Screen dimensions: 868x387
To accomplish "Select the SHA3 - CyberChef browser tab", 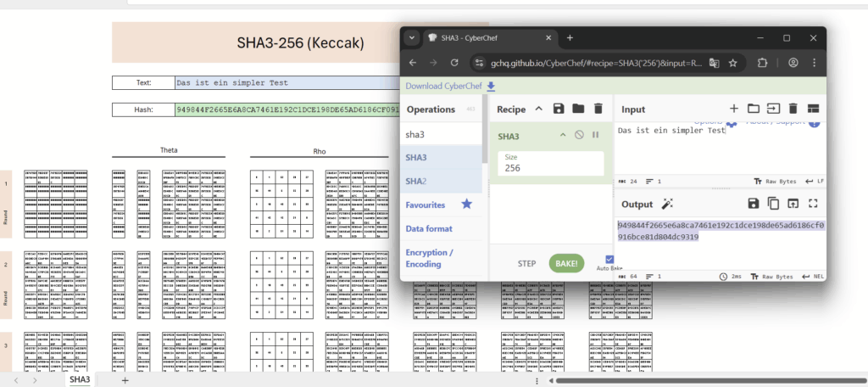I will tap(489, 37).
